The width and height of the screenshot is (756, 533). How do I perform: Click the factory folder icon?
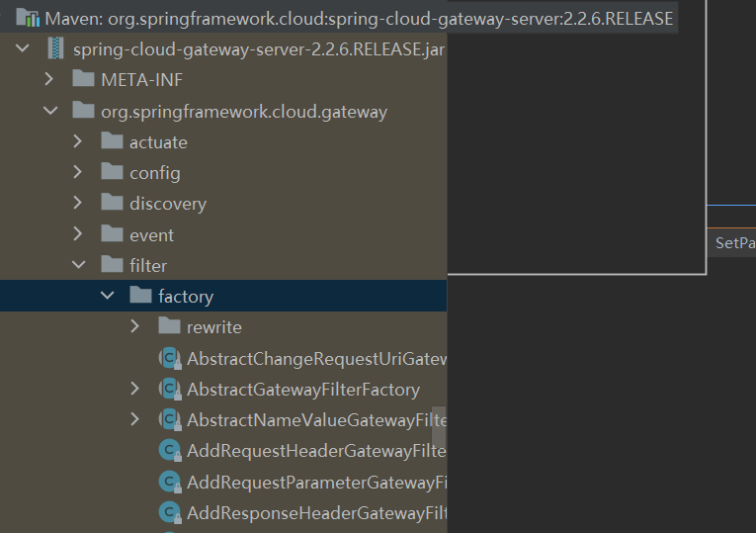click(140, 296)
